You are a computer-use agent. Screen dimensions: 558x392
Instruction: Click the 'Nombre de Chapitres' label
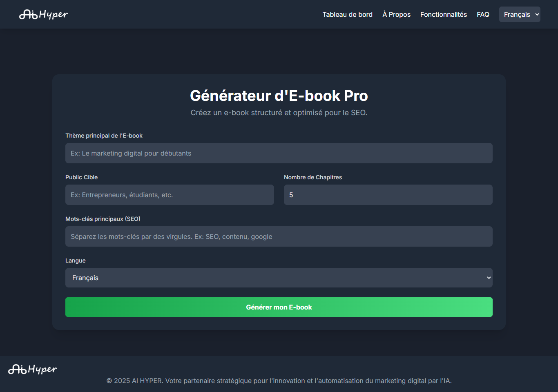[313, 177]
